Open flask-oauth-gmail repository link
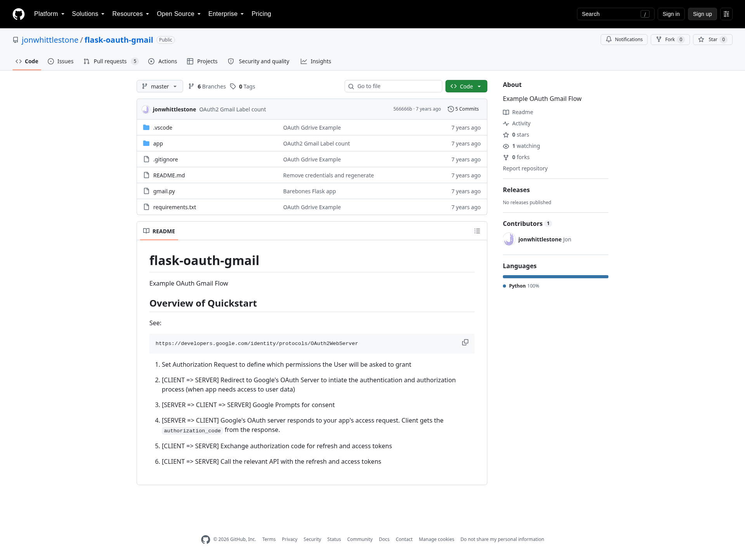The height and width of the screenshot is (560, 745). [119, 40]
